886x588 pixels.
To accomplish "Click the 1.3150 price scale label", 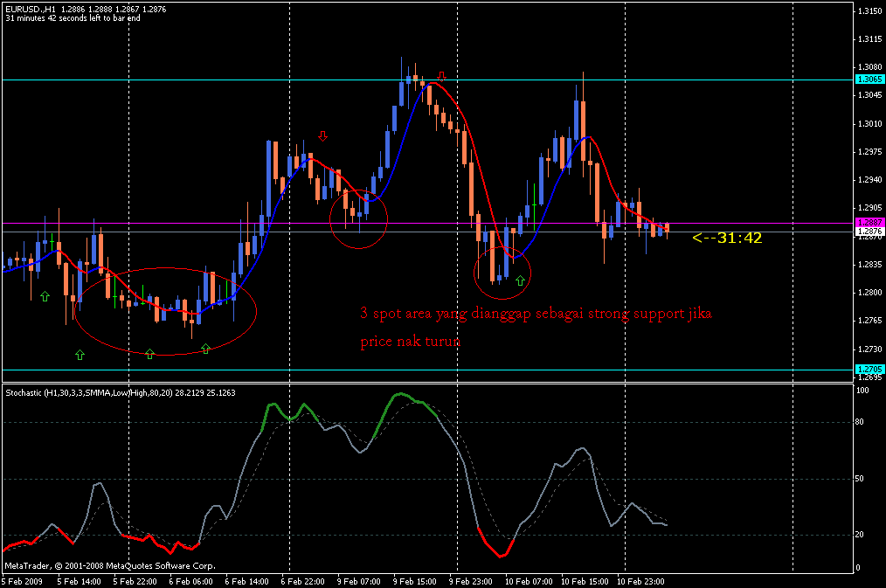I will click(x=870, y=11).
